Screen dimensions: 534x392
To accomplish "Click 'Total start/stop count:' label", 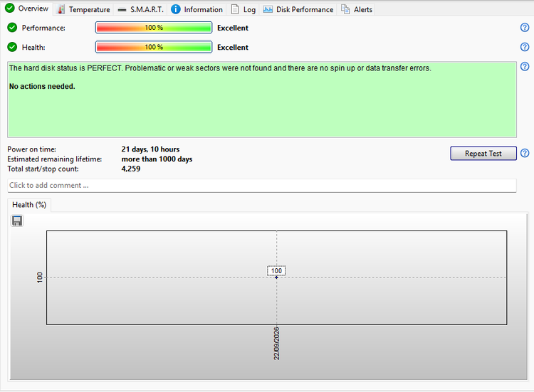I will (x=43, y=169).
